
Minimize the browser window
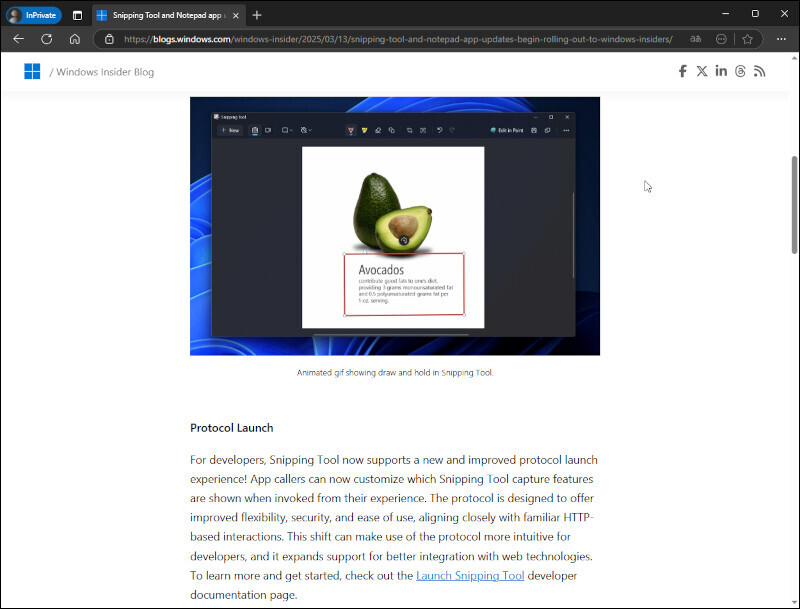(x=726, y=14)
